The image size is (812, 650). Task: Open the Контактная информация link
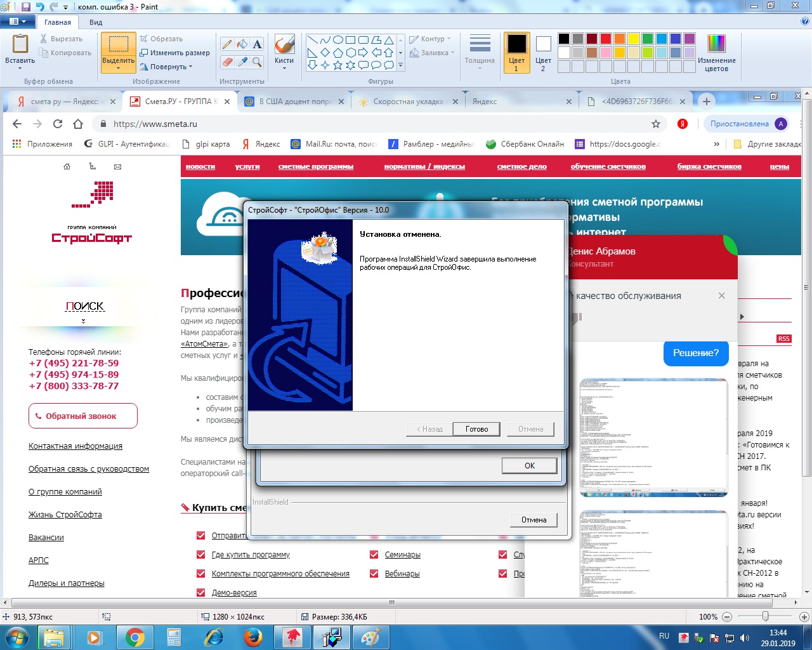pos(75,446)
